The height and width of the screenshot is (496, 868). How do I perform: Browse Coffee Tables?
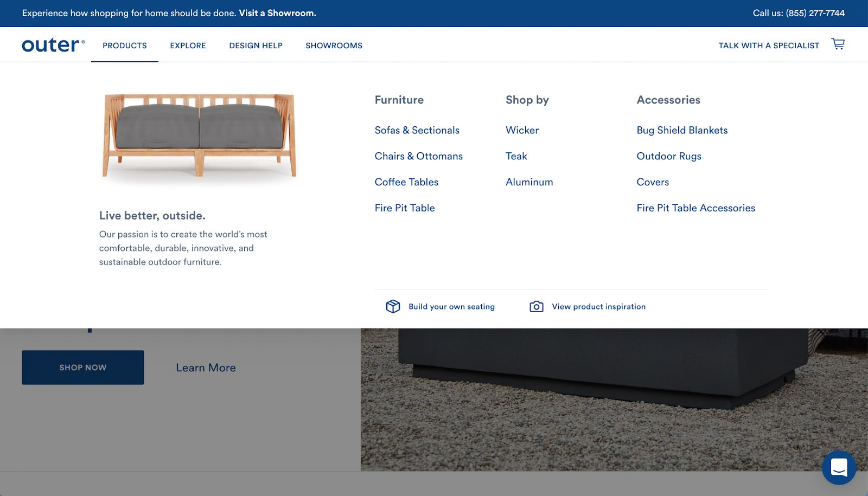[x=406, y=182]
